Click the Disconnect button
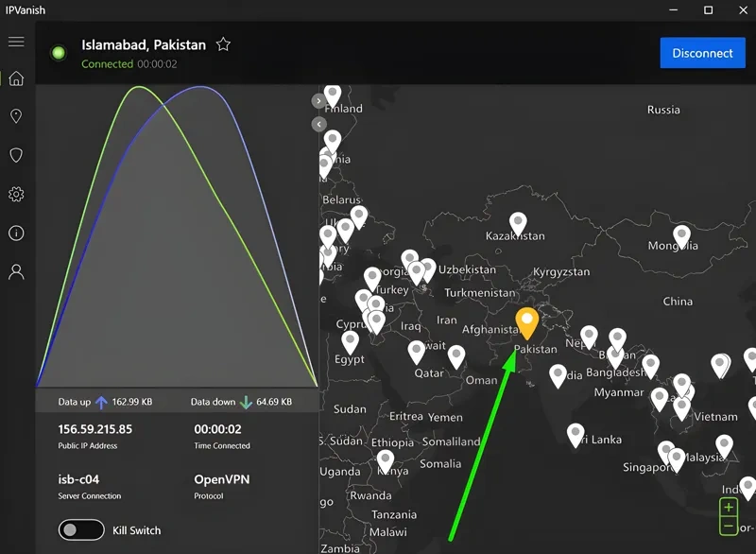The width and height of the screenshot is (756, 554). click(x=702, y=53)
